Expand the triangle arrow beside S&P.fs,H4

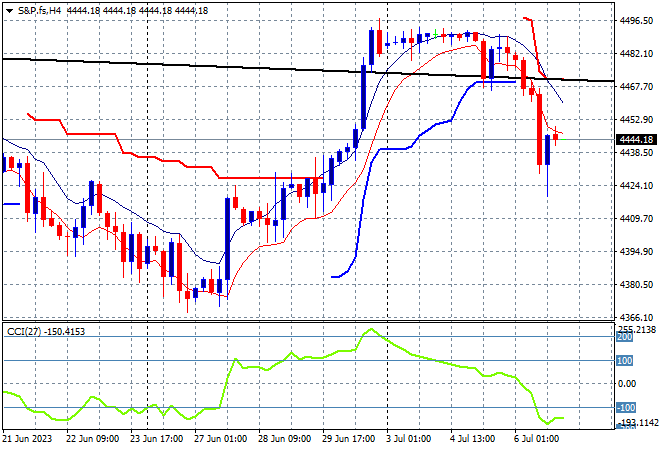(9, 11)
